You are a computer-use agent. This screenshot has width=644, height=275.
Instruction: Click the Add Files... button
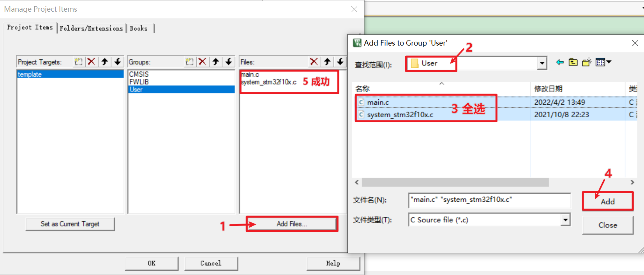pos(292,224)
